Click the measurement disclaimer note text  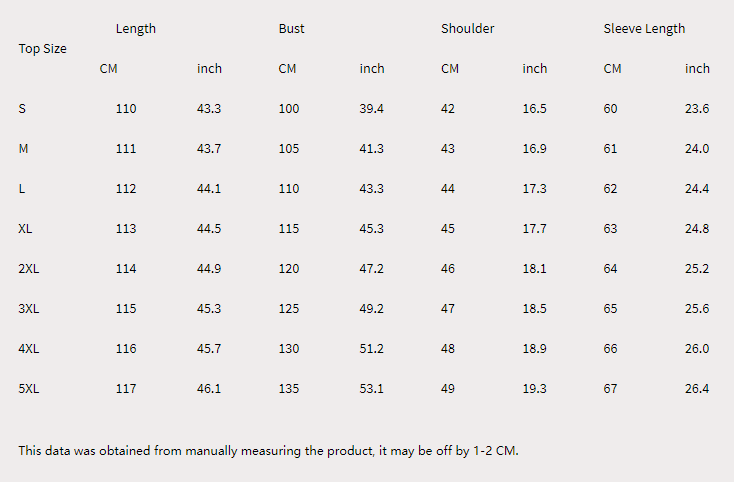click(268, 451)
